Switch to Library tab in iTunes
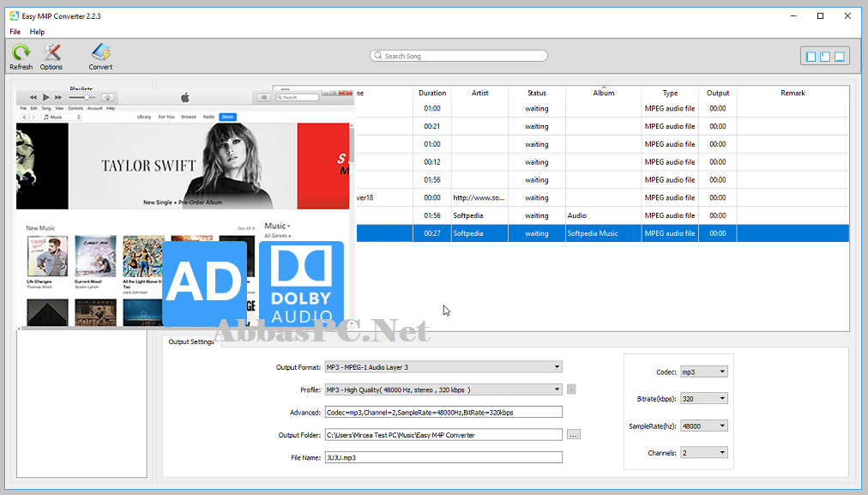868x495 pixels. (x=144, y=117)
